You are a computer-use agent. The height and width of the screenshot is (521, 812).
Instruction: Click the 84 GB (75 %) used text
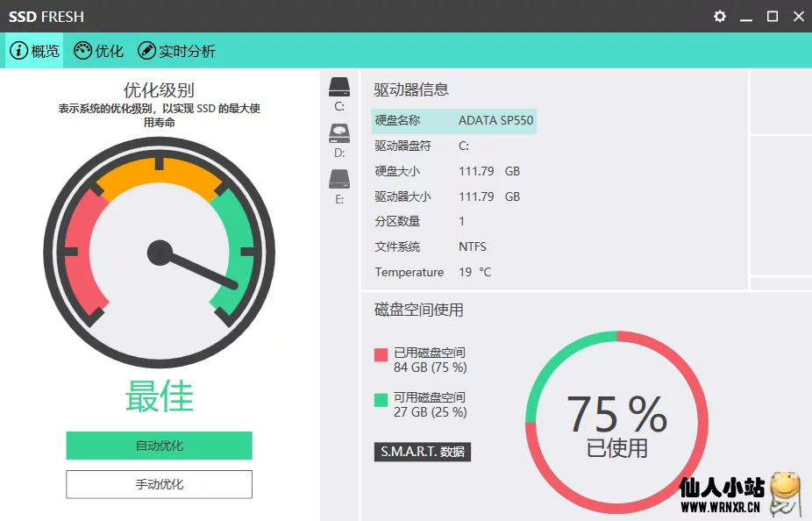(430, 368)
